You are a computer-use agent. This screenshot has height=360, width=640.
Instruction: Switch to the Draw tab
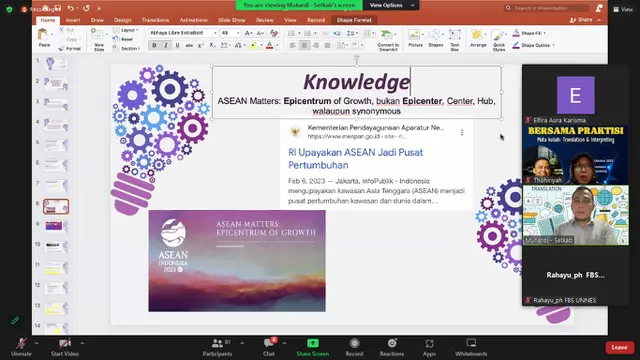97,20
